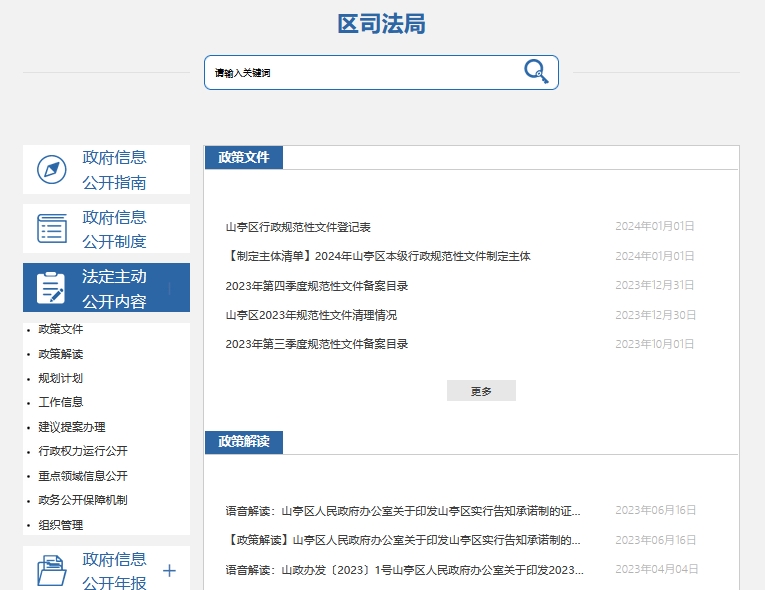Open 规划计划 in the sidebar list
Image resolution: width=765 pixels, height=590 pixels.
60,378
